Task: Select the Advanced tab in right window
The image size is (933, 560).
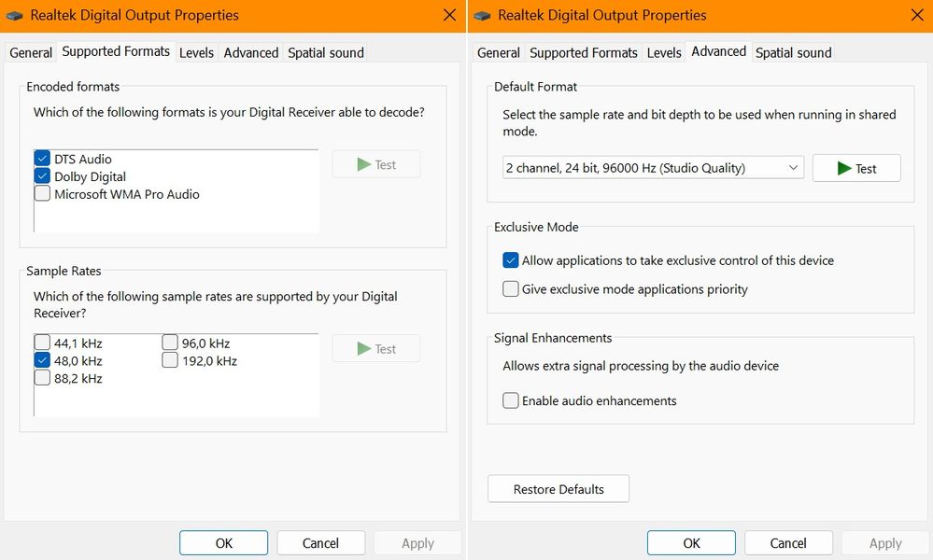Action: (x=719, y=51)
